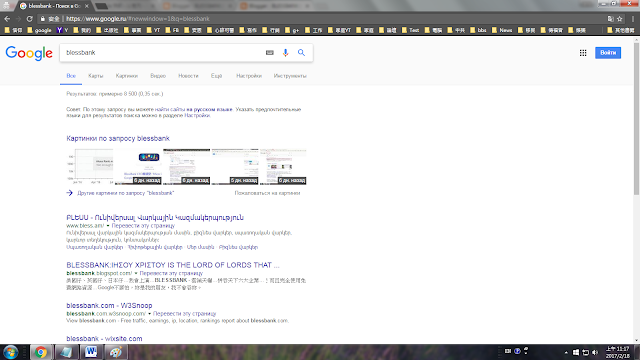Expand the 'Ещё' search menu

click(216, 76)
